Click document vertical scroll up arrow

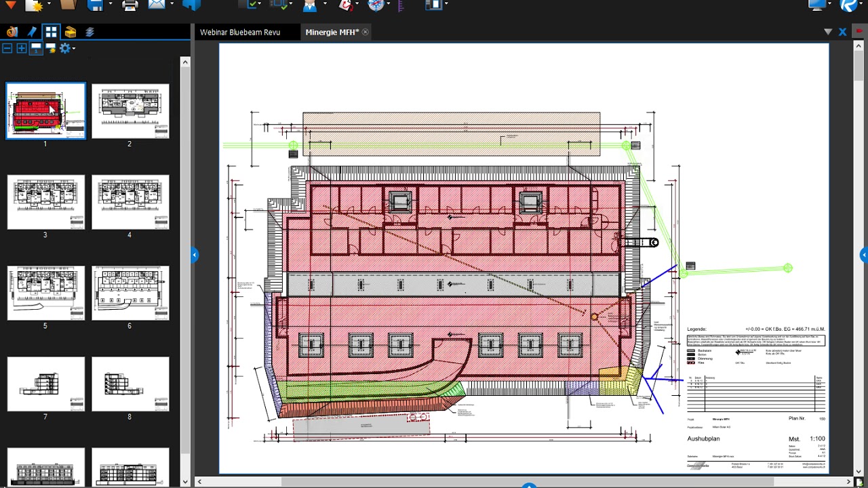pyautogui.click(x=859, y=46)
